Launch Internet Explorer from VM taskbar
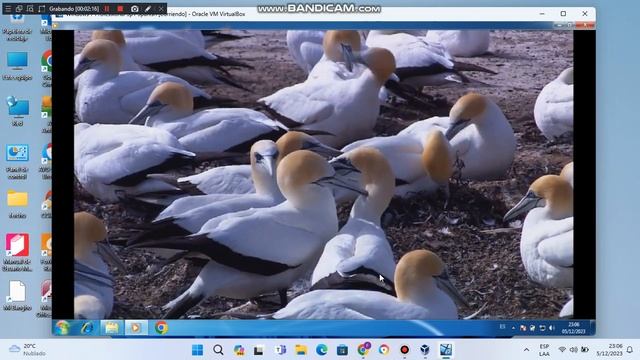The height and width of the screenshot is (360, 640). (87, 328)
